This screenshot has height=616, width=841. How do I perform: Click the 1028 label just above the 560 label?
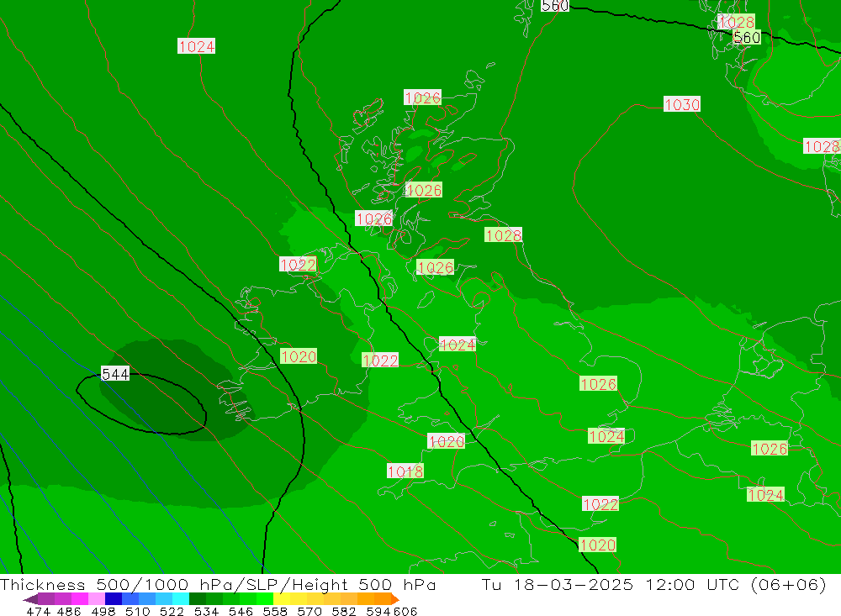[x=737, y=22]
